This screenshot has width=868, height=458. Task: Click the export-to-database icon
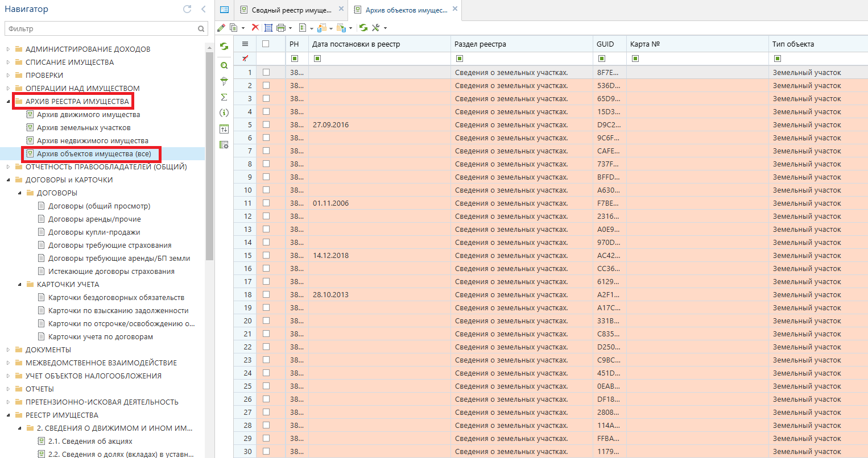[x=341, y=27]
